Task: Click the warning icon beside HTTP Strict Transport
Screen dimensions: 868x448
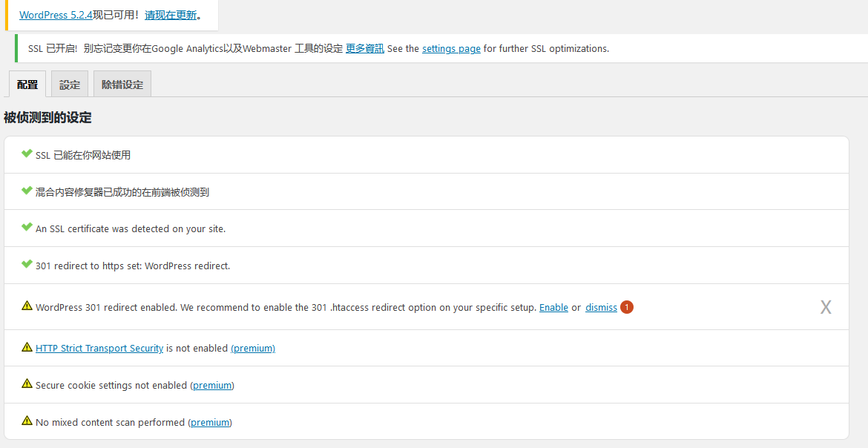Action: click(x=27, y=346)
